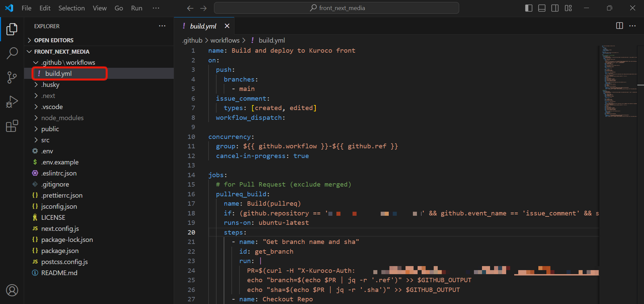Open the Search view in the activity bar
Image resolution: width=644 pixels, height=304 pixels.
pos(12,53)
